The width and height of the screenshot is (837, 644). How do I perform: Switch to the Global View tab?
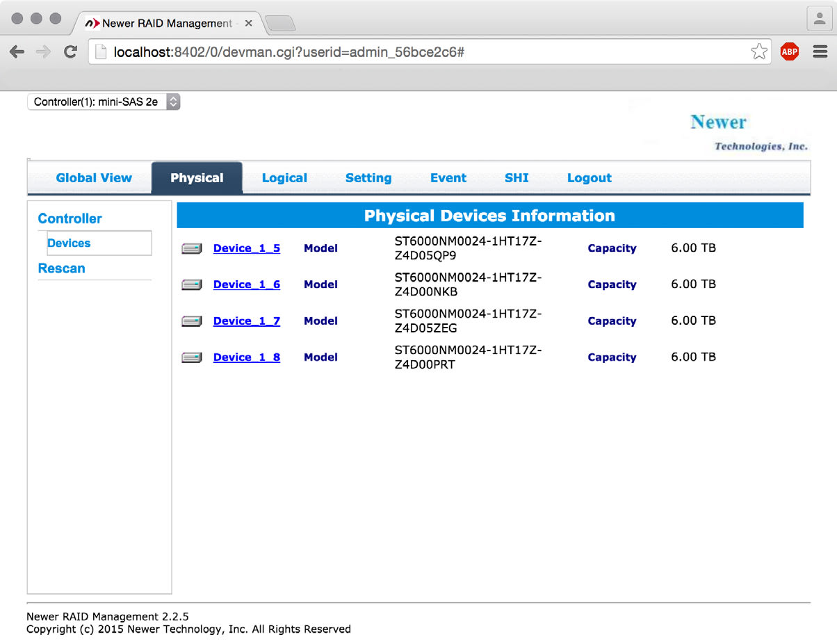94,178
